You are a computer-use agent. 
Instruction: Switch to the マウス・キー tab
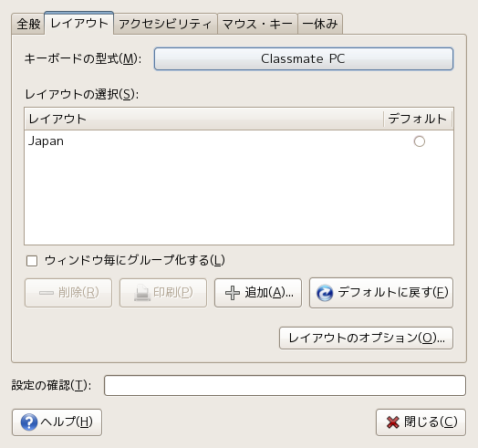[x=257, y=24]
